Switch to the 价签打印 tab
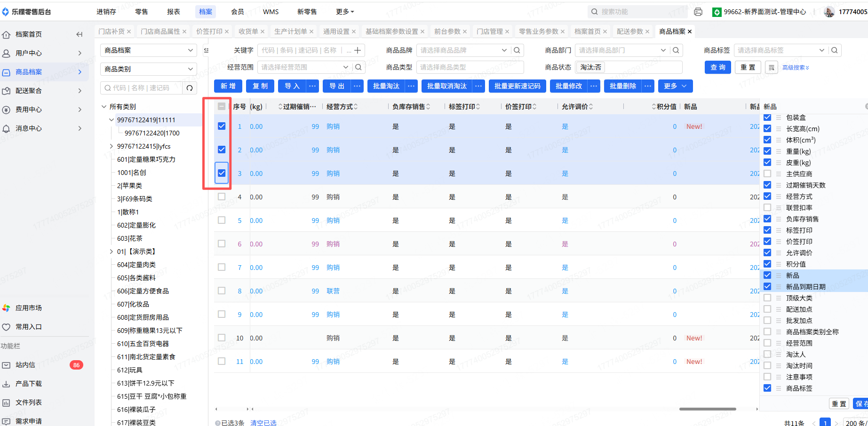Viewport: 868px width, 426px height. coord(209,32)
